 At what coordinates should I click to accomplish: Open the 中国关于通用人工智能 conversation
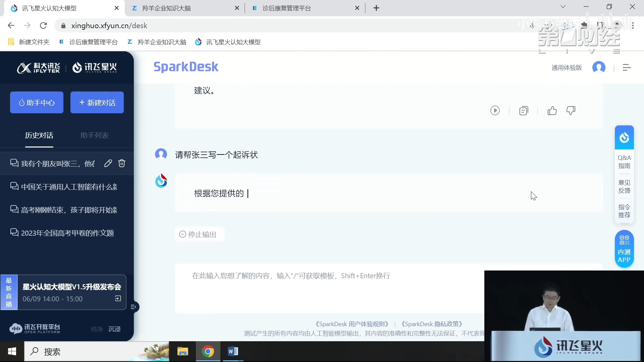[x=67, y=187]
